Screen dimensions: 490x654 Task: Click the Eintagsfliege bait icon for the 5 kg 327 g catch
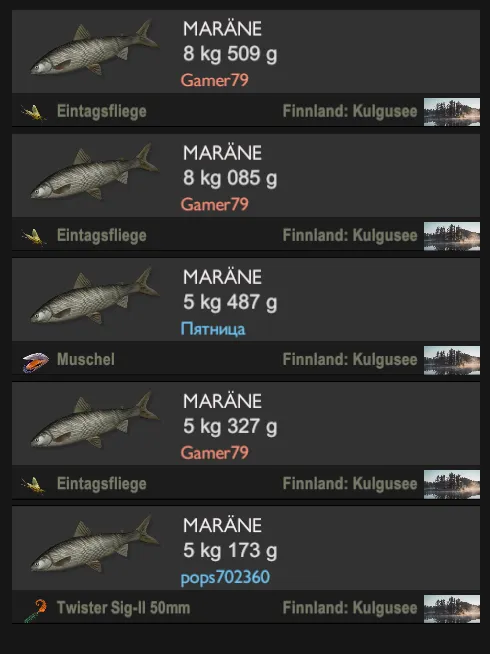click(33, 485)
